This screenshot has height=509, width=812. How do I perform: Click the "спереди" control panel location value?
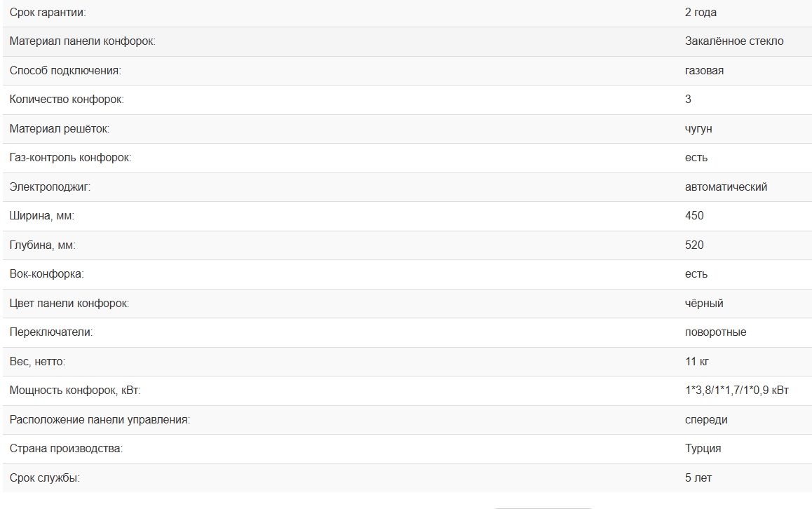[706, 420]
